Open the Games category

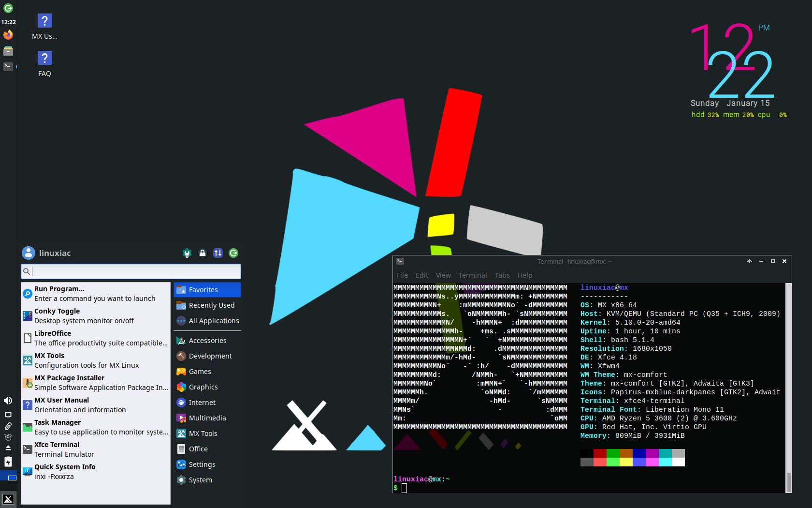(x=207, y=372)
